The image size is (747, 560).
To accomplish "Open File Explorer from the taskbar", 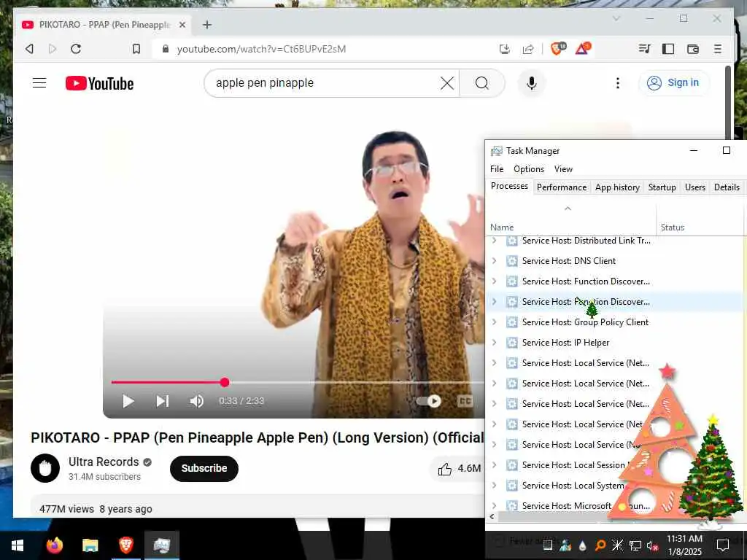I will click(x=90, y=545).
